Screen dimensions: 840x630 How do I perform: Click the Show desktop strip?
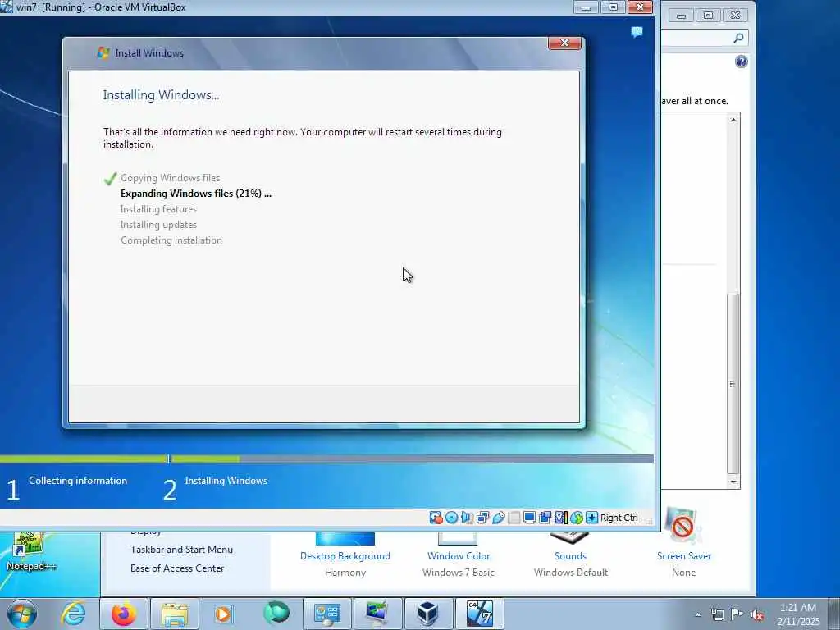834,614
